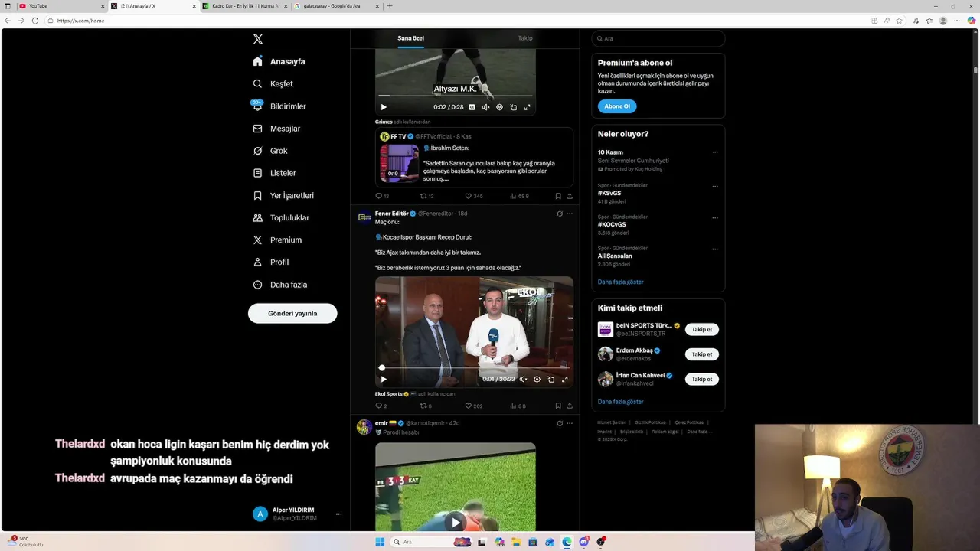
Task: Open Bildirimler notifications
Action: point(279,106)
